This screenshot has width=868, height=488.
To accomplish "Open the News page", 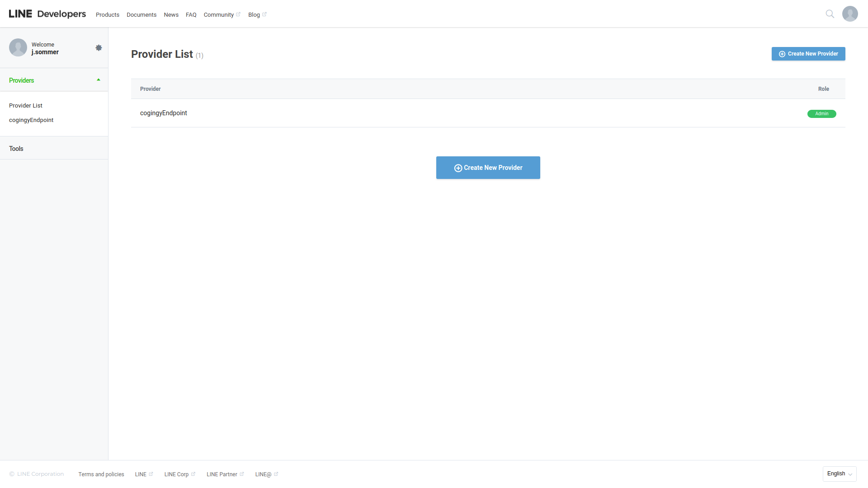I will tap(171, 15).
